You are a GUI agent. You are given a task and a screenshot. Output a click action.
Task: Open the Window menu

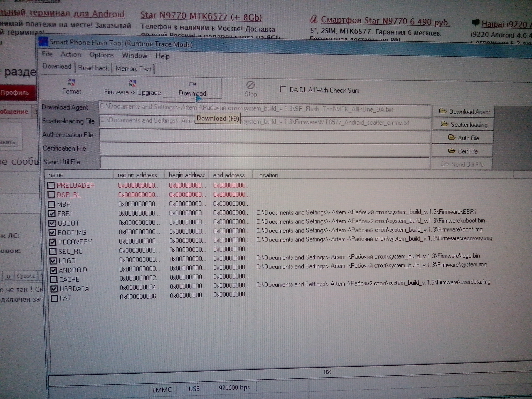[134, 56]
